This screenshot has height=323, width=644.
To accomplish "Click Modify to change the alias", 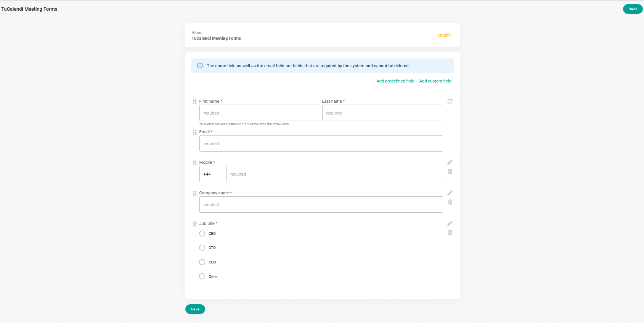I will tap(444, 35).
